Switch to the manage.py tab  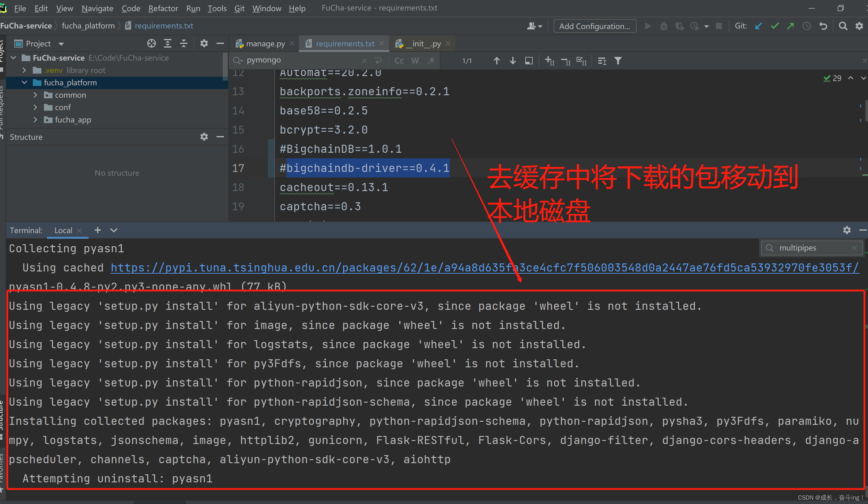(265, 44)
